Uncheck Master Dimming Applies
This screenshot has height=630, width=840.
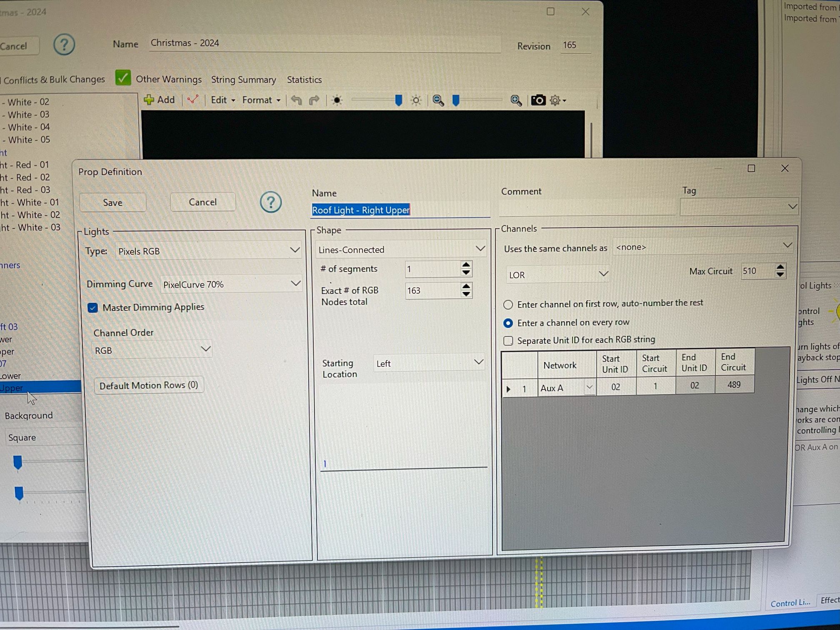pyautogui.click(x=92, y=307)
